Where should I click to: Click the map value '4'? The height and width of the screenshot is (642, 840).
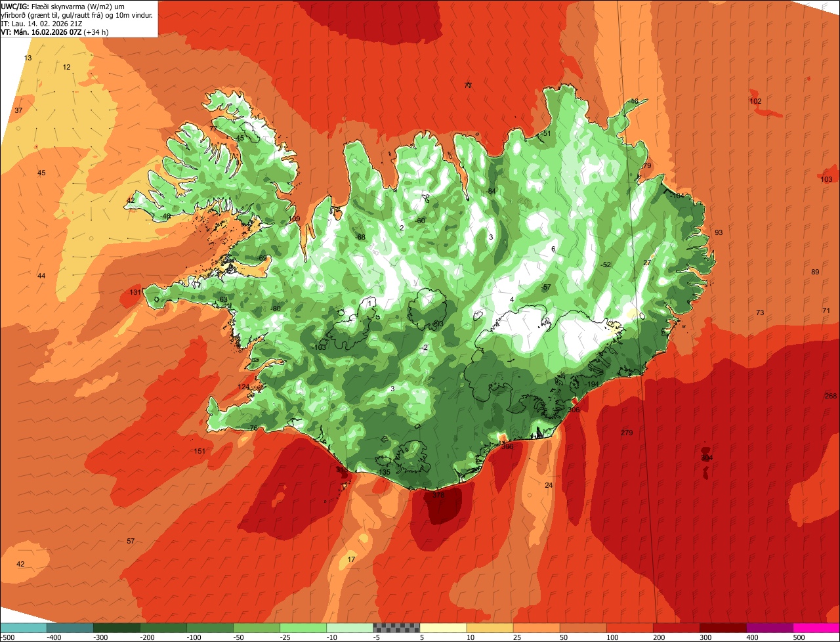512,300
